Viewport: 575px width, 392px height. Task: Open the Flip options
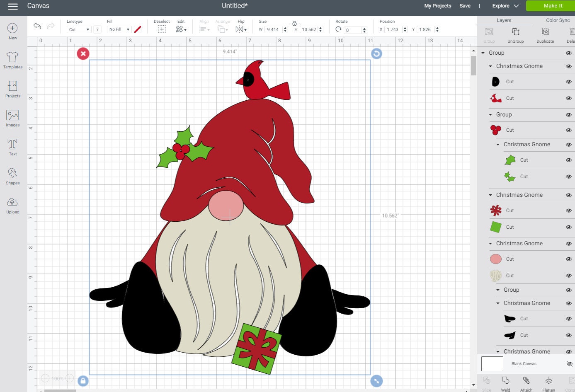[x=241, y=29]
